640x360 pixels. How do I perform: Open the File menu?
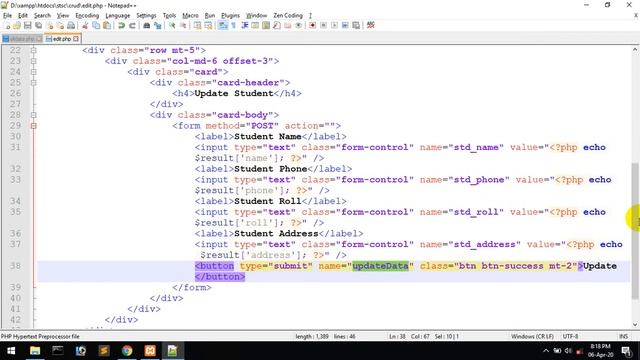(7, 16)
